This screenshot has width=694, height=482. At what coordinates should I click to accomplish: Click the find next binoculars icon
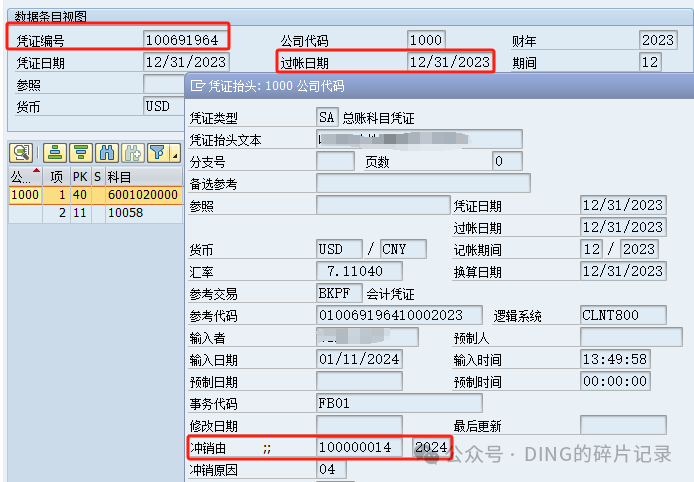point(133,153)
